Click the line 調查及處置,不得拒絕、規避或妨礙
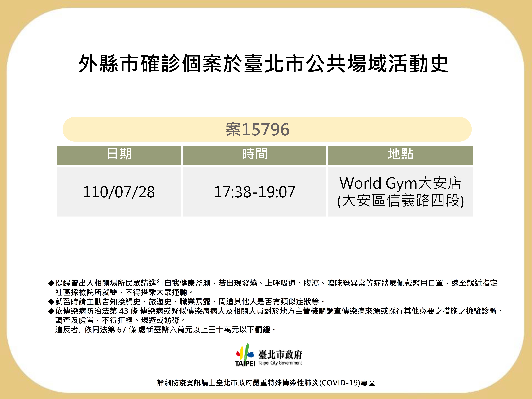This screenshot has height=399, width=532. pos(120,320)
